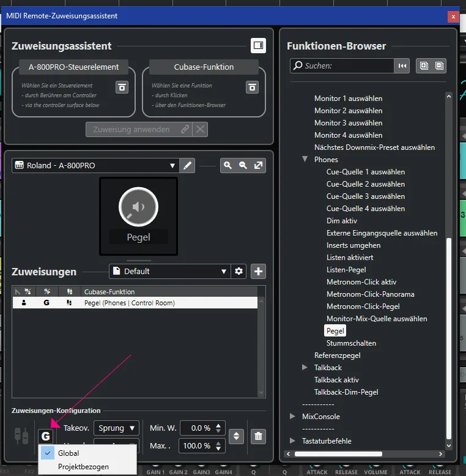Choose Projektbezogen from the scope menu
The height and width of the screenshot is (476, 466).
87,467
